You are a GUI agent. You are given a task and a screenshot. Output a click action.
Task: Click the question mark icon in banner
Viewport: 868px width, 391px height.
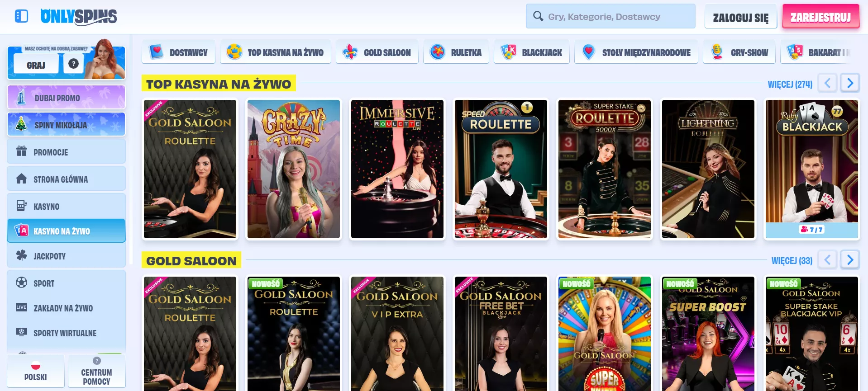[73, 64]
